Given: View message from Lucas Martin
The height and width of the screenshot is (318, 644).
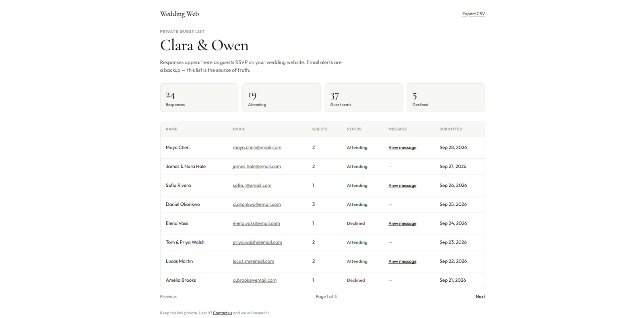Looking at the screenshot, I should point(402,261).
